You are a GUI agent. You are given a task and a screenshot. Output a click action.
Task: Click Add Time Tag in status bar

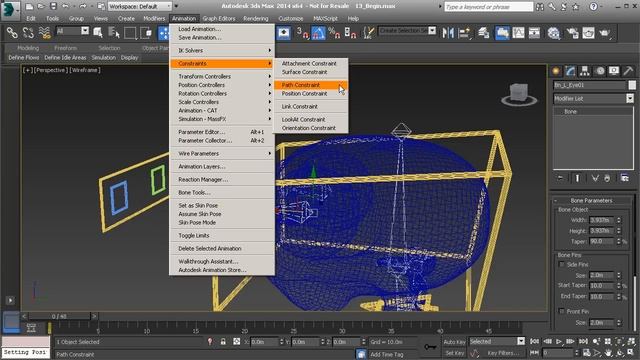(x=387, y=354)
